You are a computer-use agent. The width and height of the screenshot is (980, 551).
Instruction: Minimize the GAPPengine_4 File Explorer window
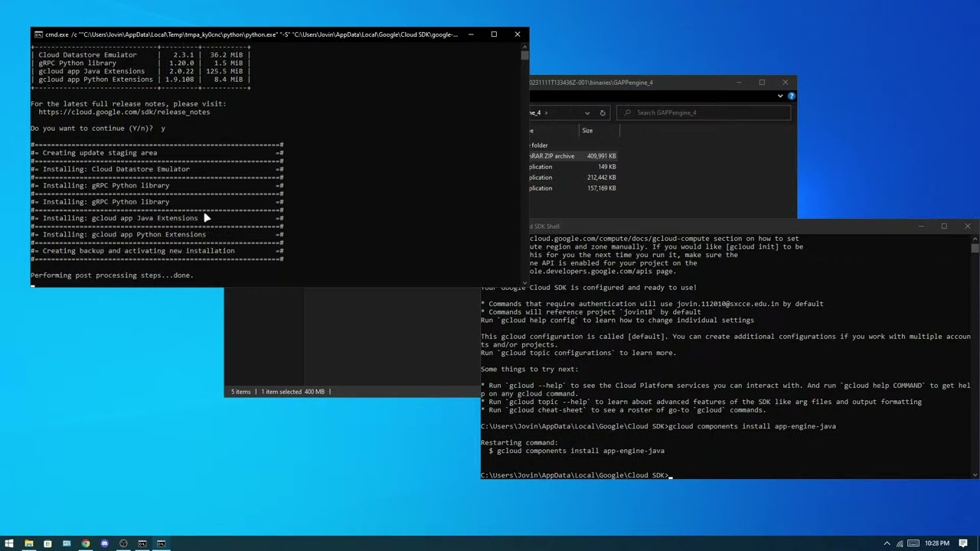tap(739, 82)
